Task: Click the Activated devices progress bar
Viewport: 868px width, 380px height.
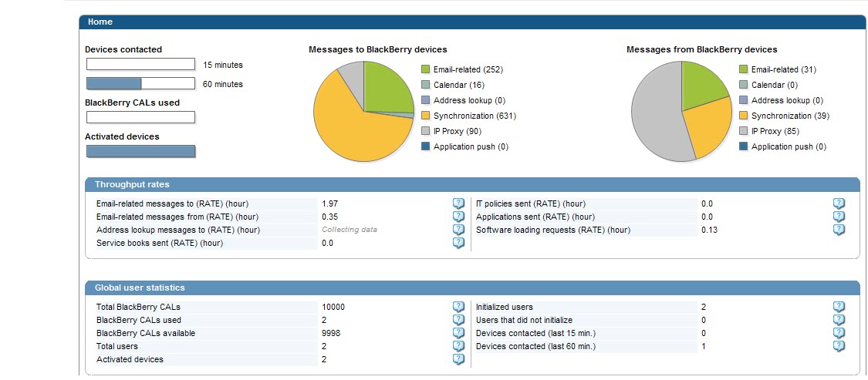Action: (x=140, y=151)
